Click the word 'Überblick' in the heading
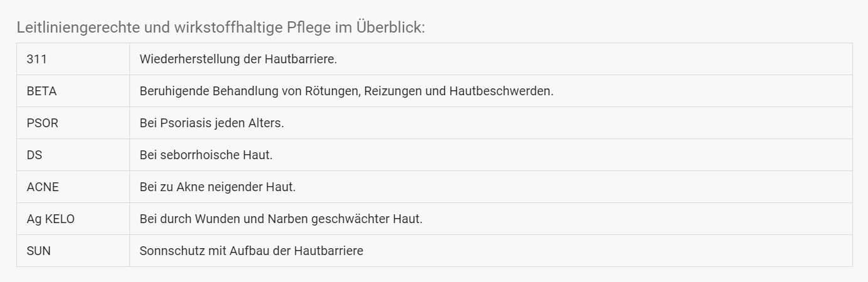The width and height of the screenshot is (868, 282). 390,28
